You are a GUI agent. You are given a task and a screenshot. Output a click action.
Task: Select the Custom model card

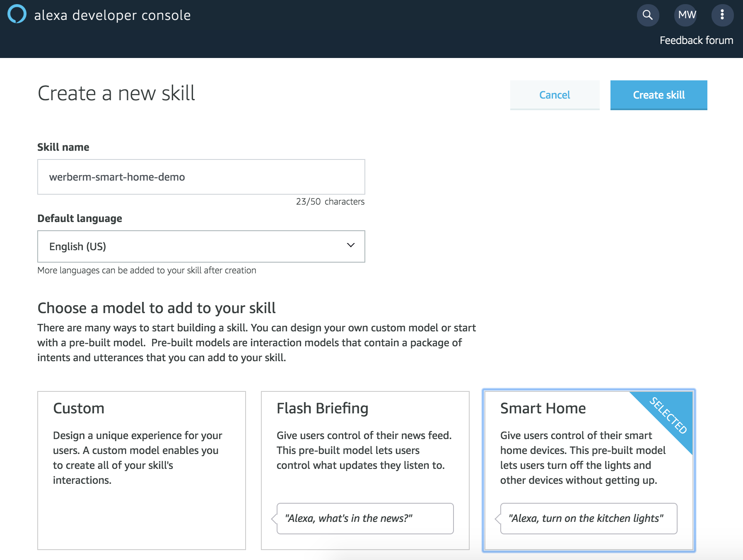(x=142, y=471)
